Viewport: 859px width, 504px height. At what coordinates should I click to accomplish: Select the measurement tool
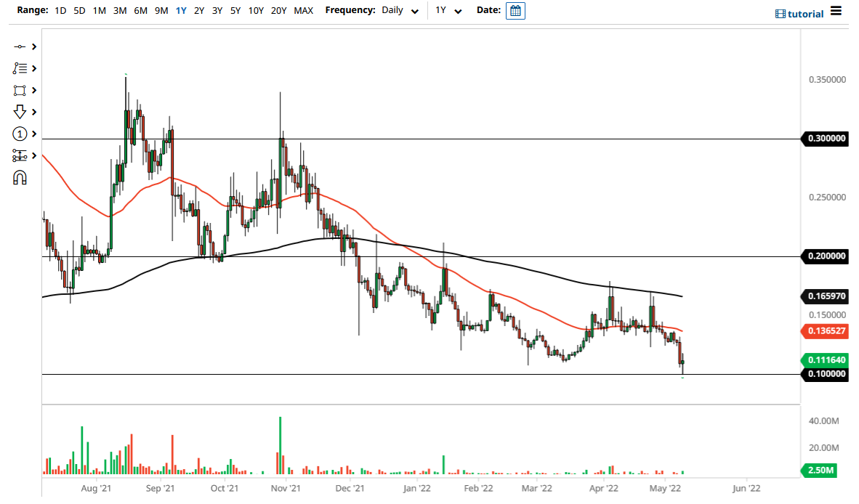pos(20,155)
